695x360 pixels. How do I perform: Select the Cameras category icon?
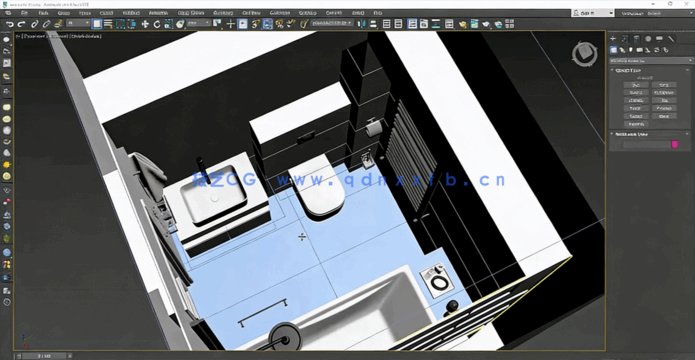tap(640, 50)
